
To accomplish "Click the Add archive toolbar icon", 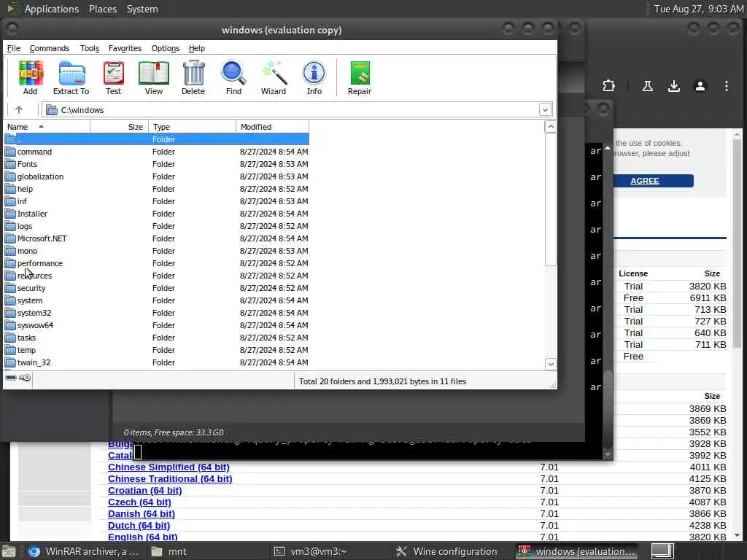I will tap(31, 77).
